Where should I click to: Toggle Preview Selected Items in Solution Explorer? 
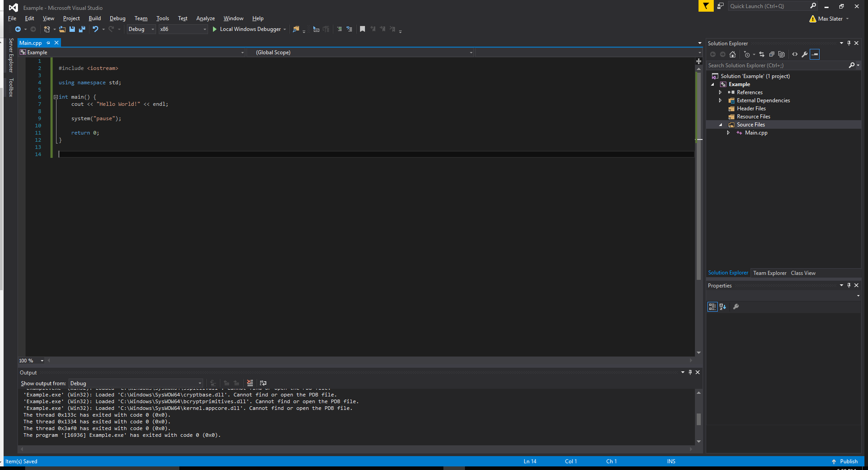click(815, 54)
